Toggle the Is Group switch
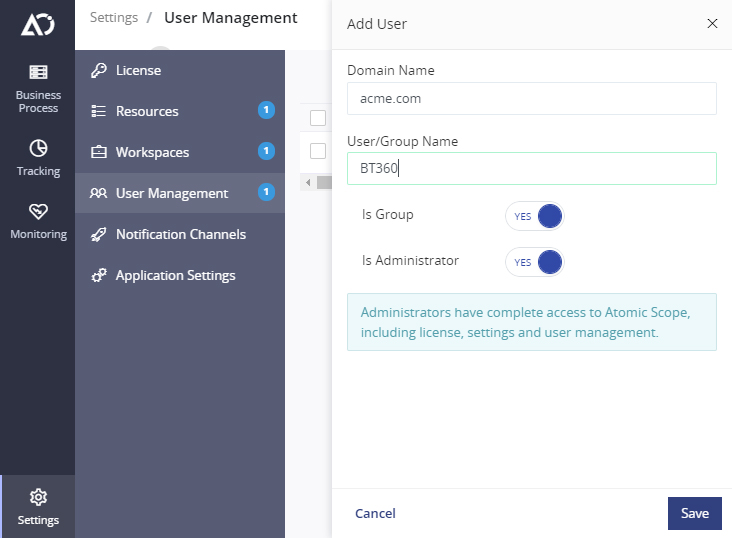The height and width of the screenshot is (538, 732). (535, 216)
